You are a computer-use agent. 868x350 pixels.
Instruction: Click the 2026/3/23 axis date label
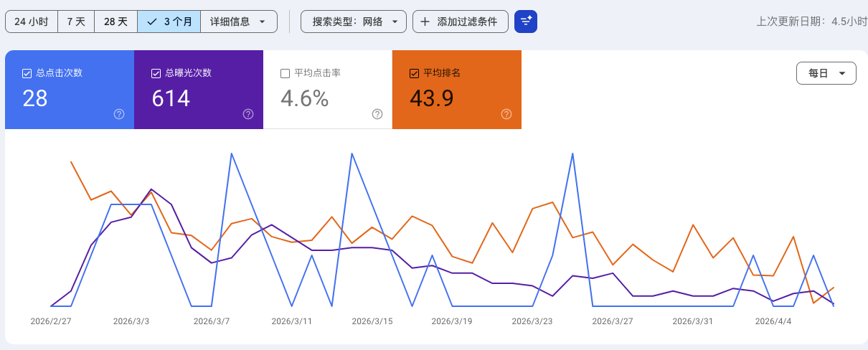[532, 321]
